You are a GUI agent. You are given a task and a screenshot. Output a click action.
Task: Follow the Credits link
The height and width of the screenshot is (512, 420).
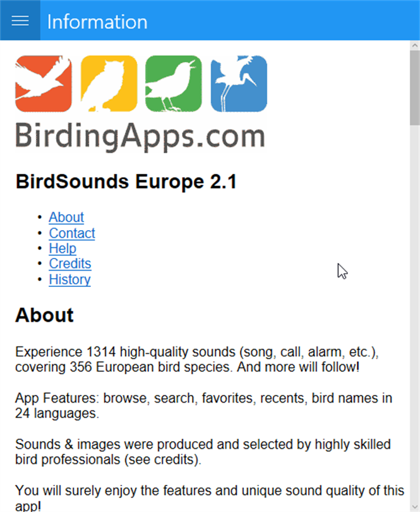(70, 264)
